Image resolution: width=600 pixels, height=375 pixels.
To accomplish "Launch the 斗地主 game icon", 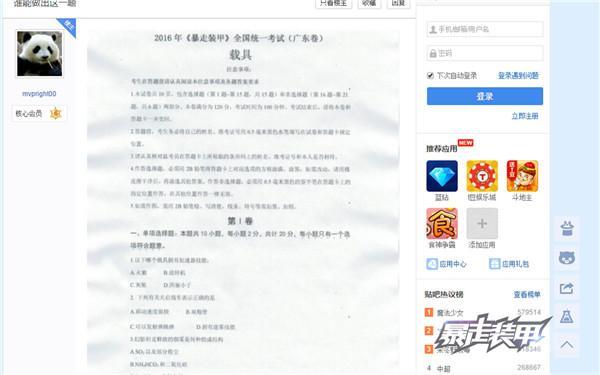I will coord(522,176).
